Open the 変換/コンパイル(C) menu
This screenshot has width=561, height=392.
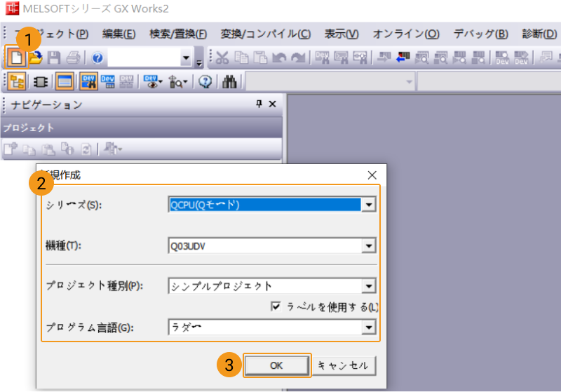(x=266, y=34)
